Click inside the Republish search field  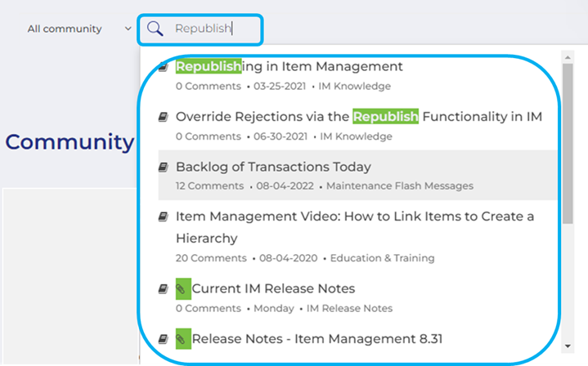[x=214, y=29]
